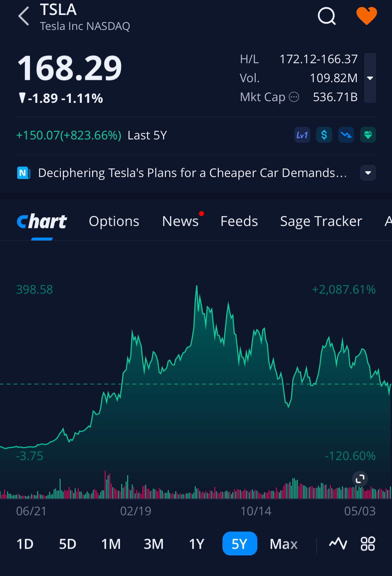Viewport: 392px width, 576px height.
Task: Tap the Mkt Cap info icon
Action: 294,97
